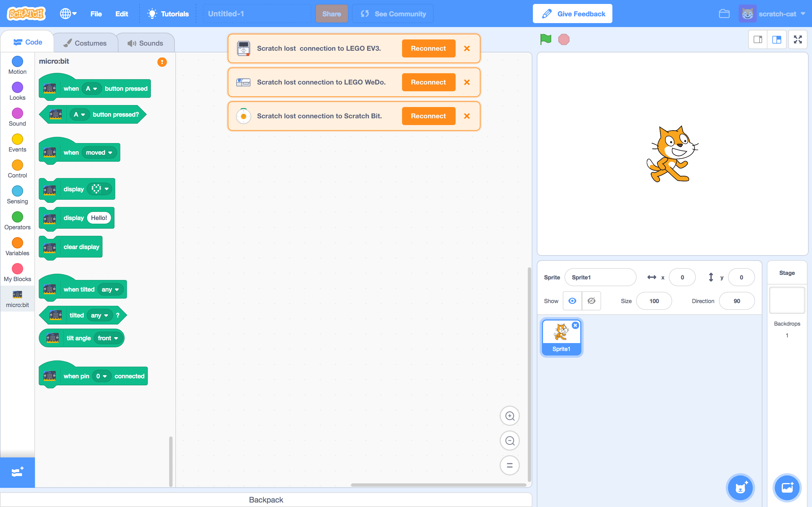Expand the tilt angle front dropdown
This screenshot has width=812, height=507.
108,338
